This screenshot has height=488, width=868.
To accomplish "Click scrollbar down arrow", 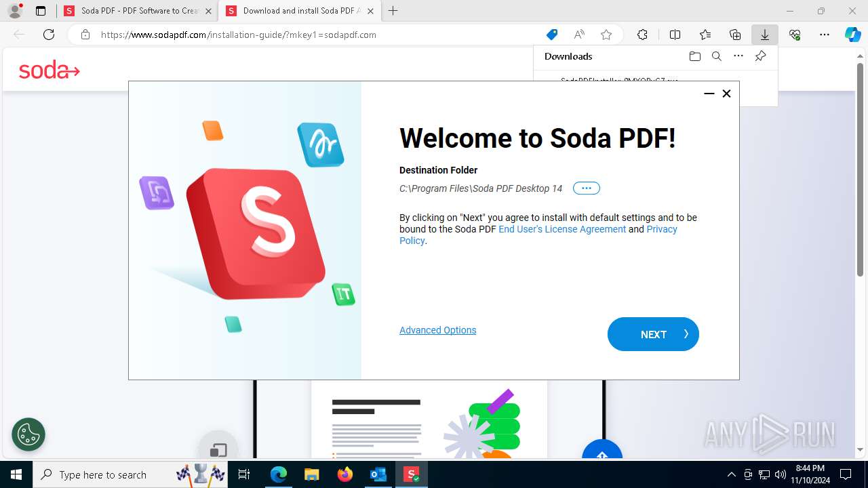I will pyautogui.click(x=861, y=449).
